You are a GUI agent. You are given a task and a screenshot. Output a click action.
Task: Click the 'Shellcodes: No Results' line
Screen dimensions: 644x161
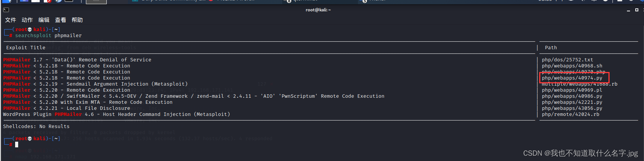pos(36,127)
